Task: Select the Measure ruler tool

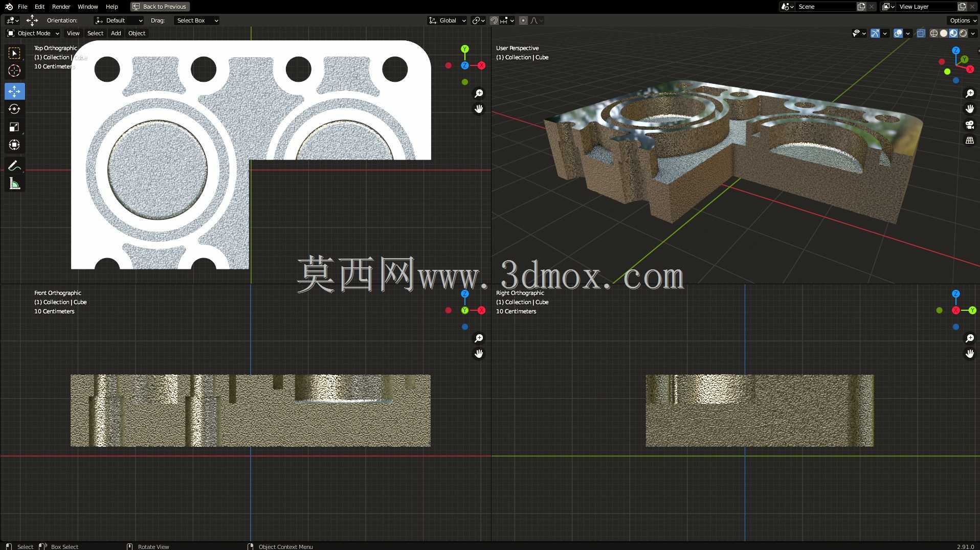Action: pyautogui.click(x=14, y=184)
